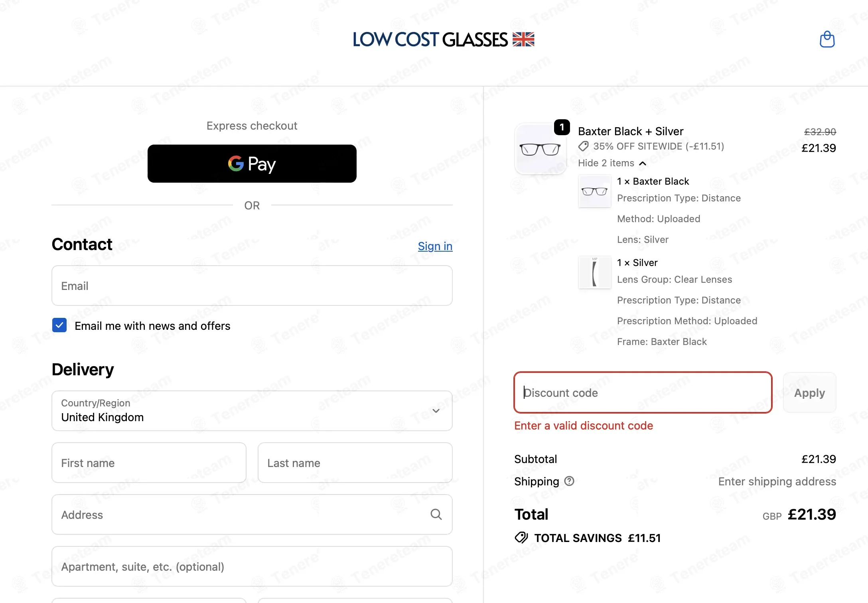Click the 'Prescription Method: Uploaded' line

(x=687, y=321)
